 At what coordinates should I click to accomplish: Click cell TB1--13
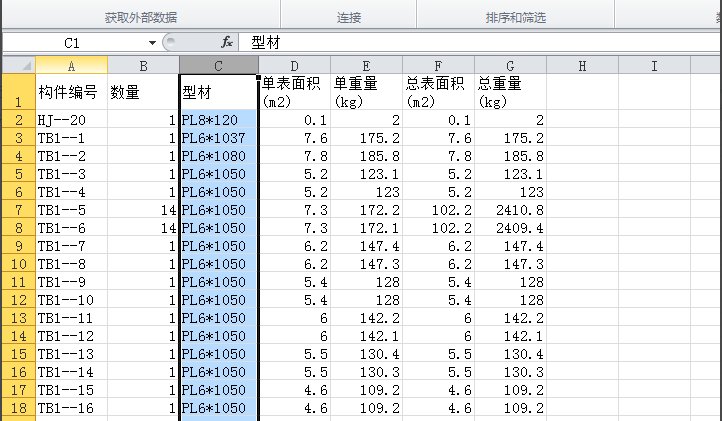pos(71,354)
